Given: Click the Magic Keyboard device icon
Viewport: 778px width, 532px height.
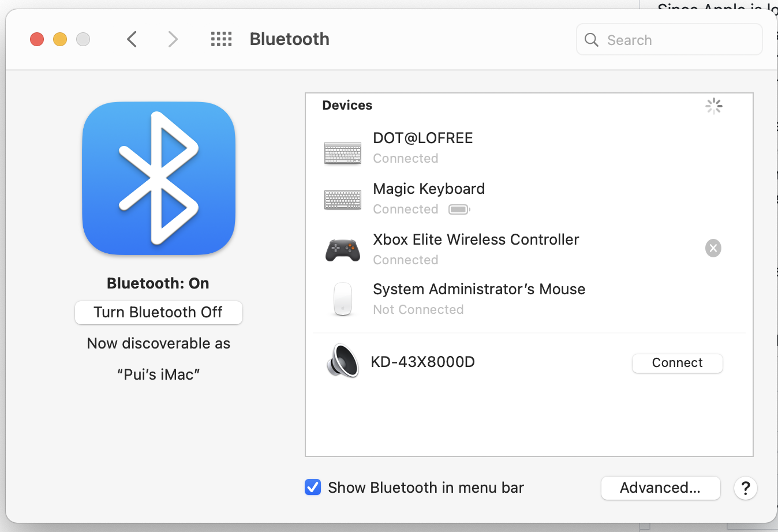Looking at the screenshot, I should pos(343,200).
